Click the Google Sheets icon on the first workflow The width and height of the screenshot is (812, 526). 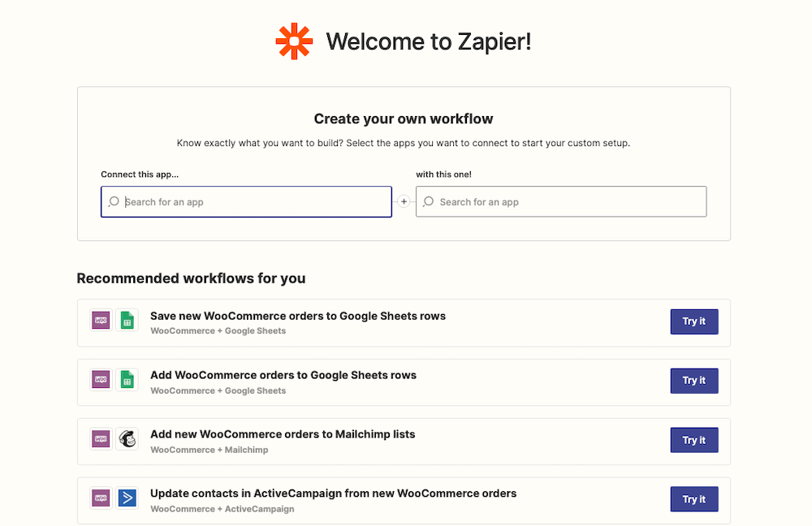(127, 321)
